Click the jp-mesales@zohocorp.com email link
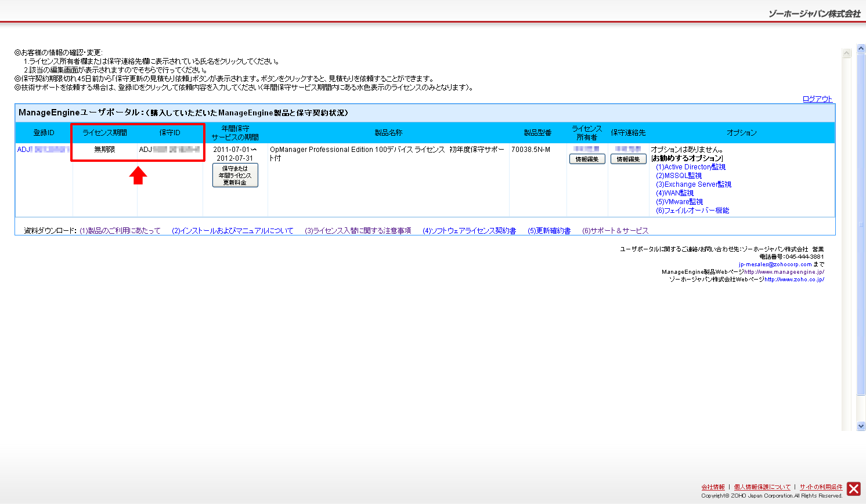The width and height of the screenshot is (866, 504). coord(775,264)
